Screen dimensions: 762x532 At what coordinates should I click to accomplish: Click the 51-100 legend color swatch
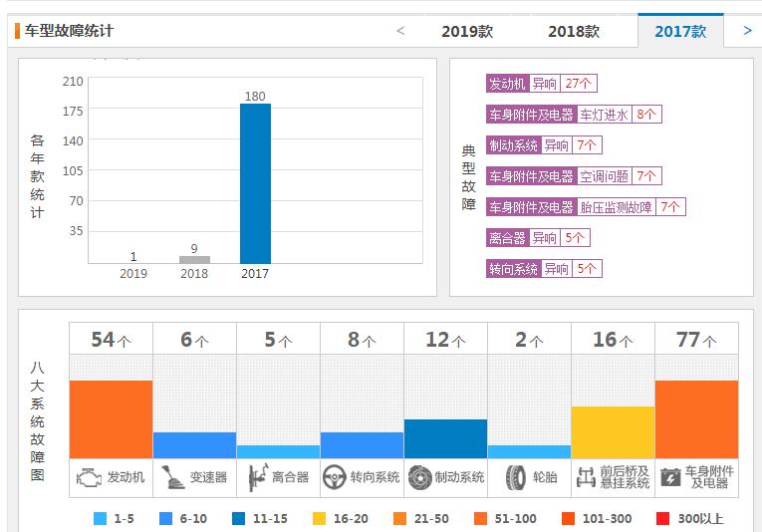[x=481, y=519]
